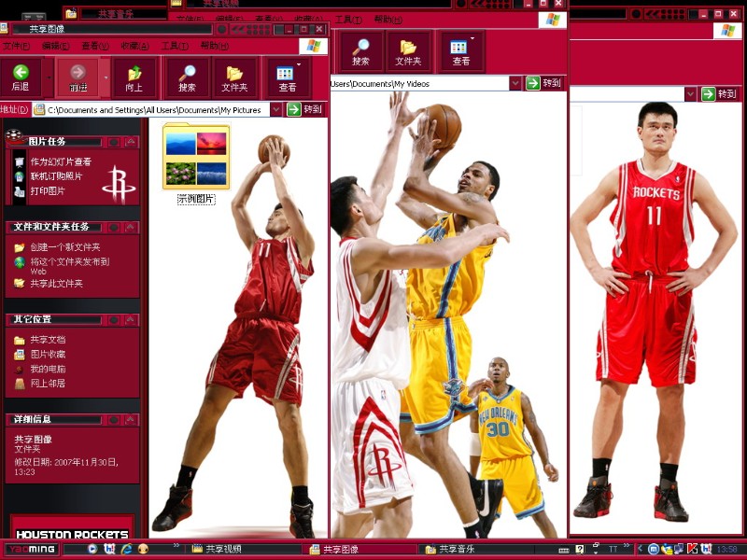The height and width of the screenshot is (560, 747).
Task: Click 转到 next to the My Pictures address
Action: coord(304,109)
